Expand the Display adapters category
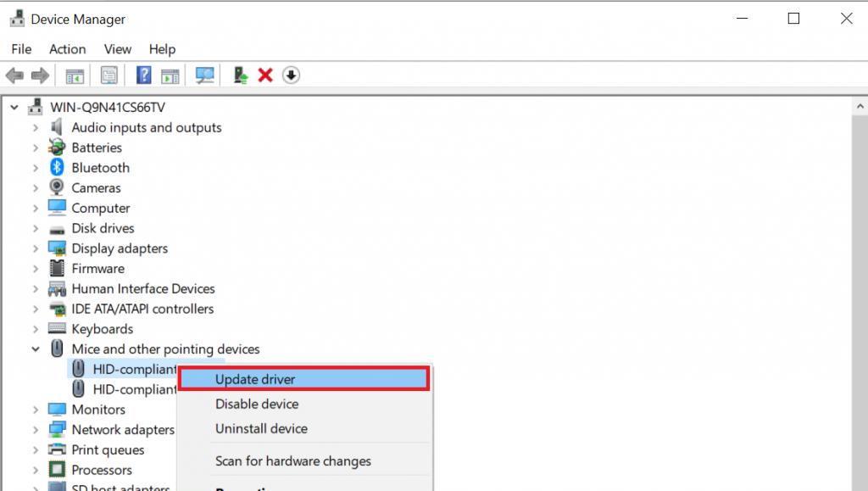Screen dimensions: 868x491 tap(34, 248)
